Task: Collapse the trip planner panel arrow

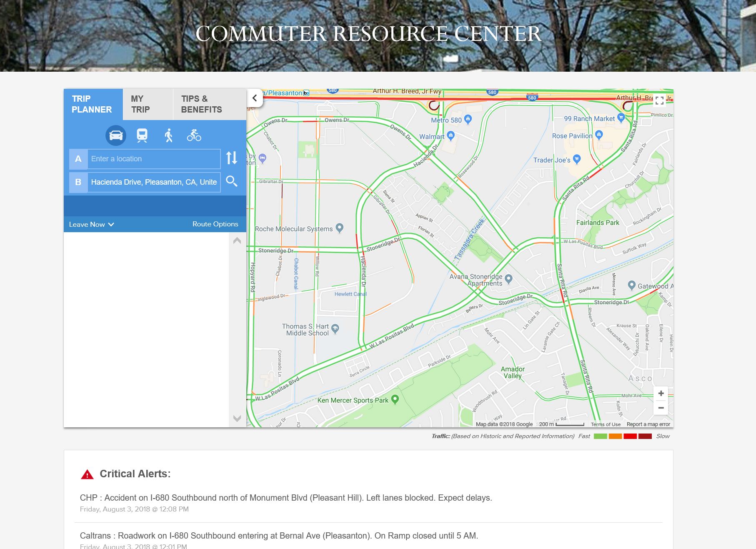Action: click(x=255, y=98)
